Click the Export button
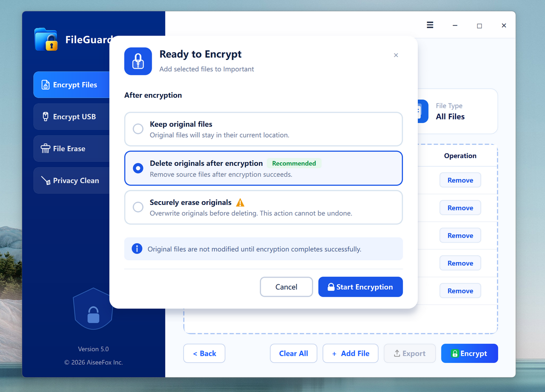 tap(410, 353)
